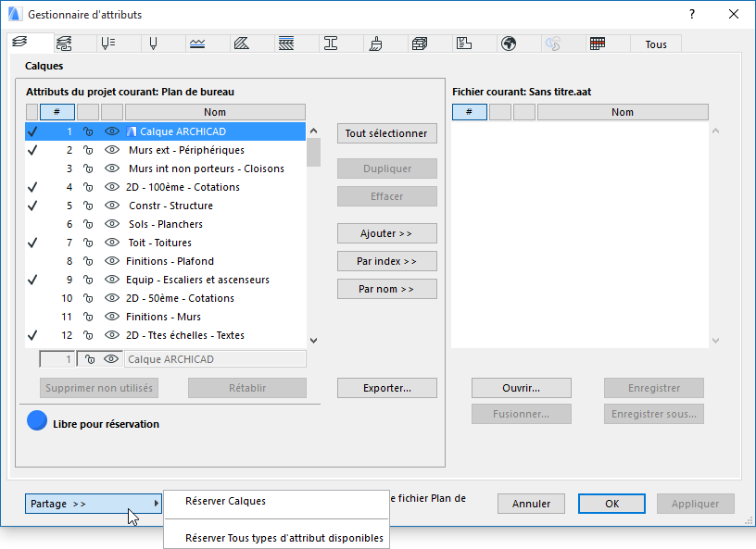Toggle visibility eye of Equip - Escaliers et ascenseurs

click(x=112, y=279)
